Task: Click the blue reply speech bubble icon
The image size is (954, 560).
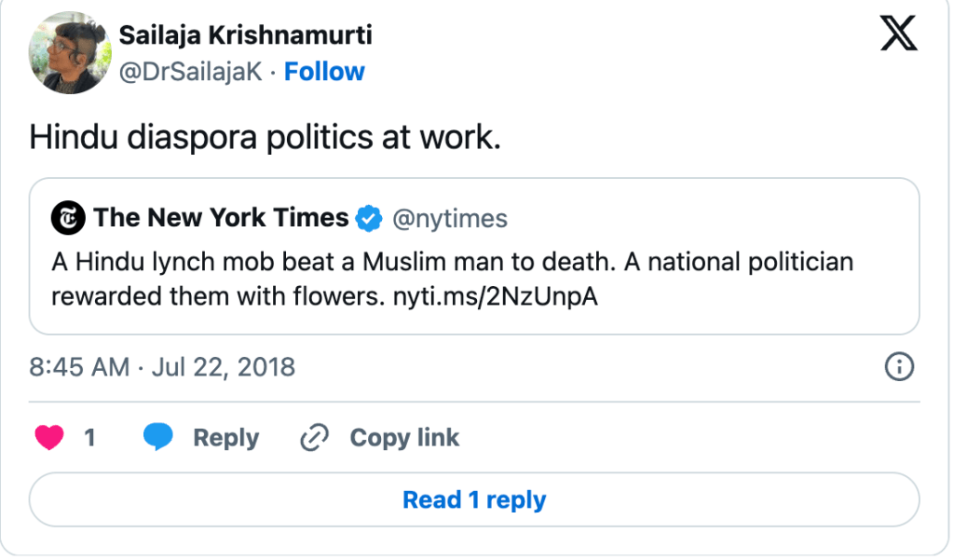Action: [x=158, y=437]
